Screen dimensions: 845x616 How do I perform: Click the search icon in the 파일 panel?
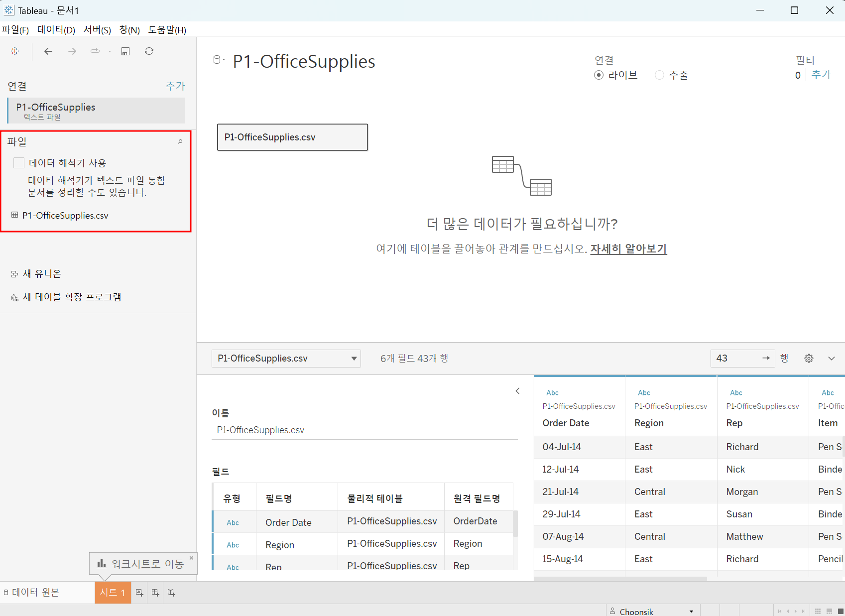click(x=180, y=142)
